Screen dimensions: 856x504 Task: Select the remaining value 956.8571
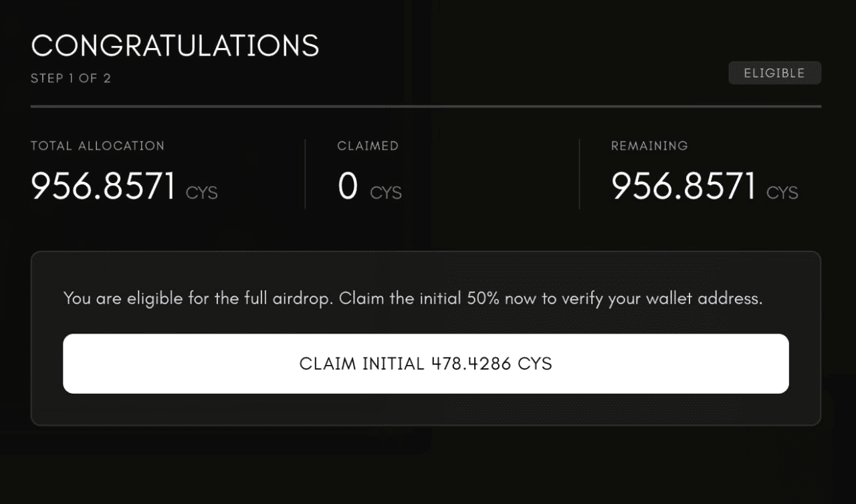(x=683, y=186)
